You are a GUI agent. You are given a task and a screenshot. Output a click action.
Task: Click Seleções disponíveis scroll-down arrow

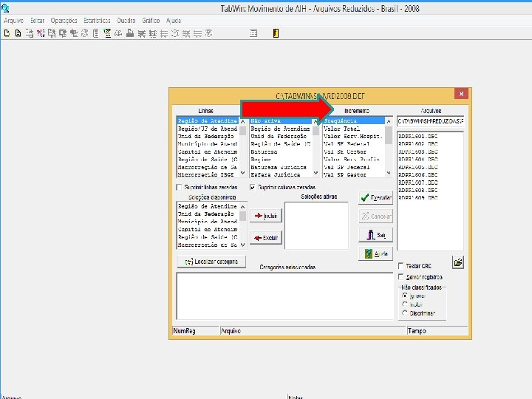click(x=242, y=245)
